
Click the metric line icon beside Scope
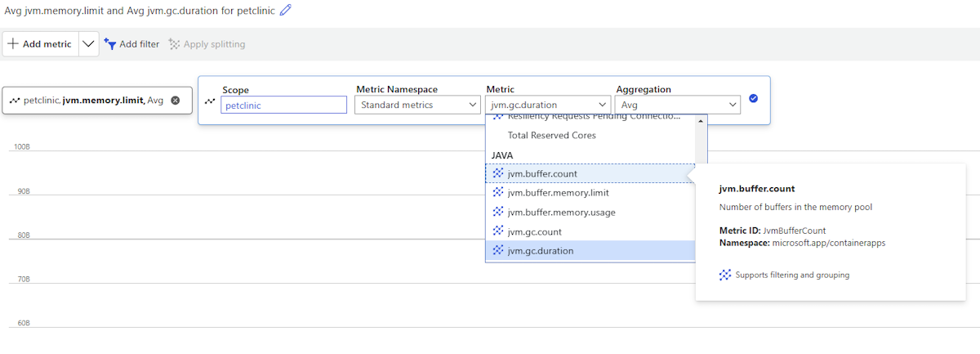tap(210, 101)
